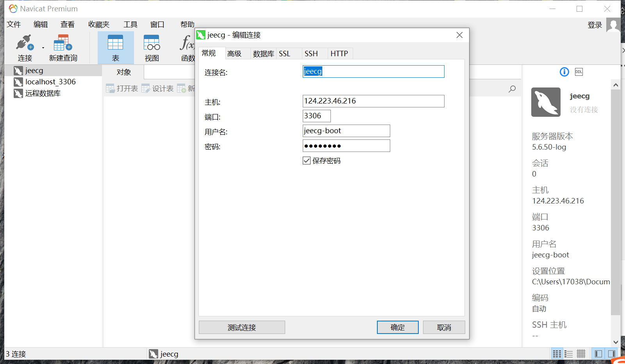Expand the 连接 button dropdown arrow

point(43,48)
